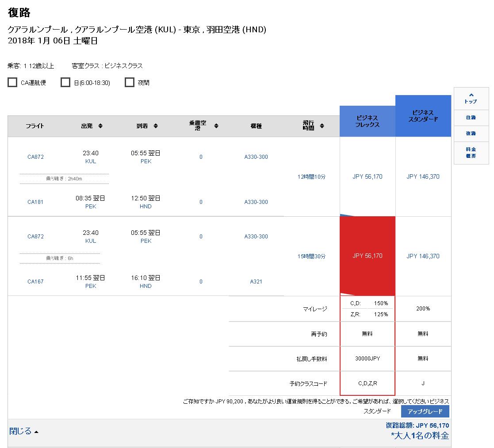Click the C,D,Z,R booking class codes
This screenshot has width=494, height=448.
368,383
